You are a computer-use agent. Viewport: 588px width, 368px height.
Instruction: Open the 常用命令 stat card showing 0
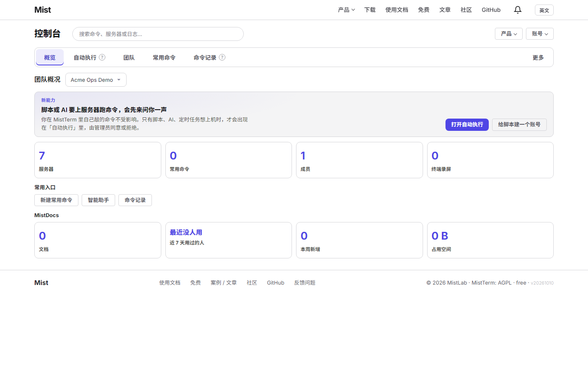(x=229, y=160)
